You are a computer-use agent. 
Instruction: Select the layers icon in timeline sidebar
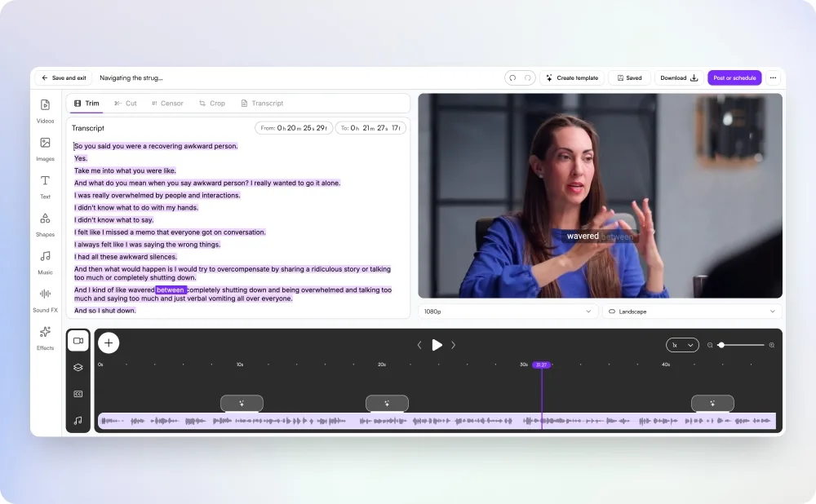(x=78, y=367)
